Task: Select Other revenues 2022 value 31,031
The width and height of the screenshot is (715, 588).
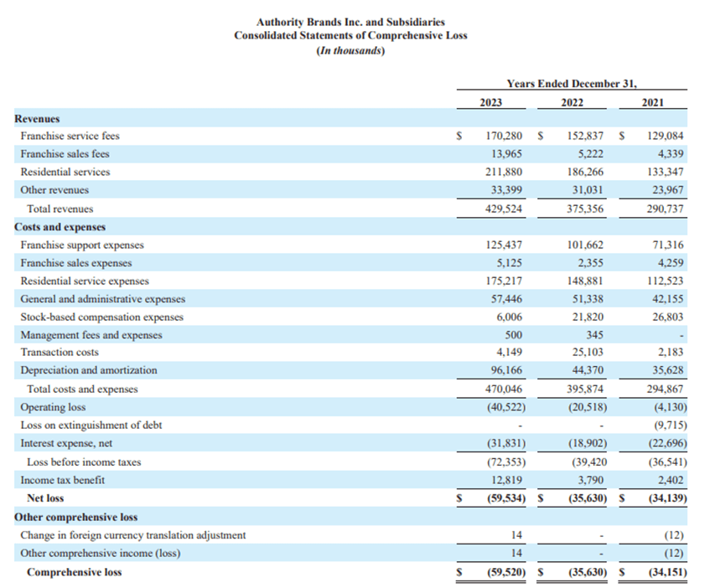Action: click(x=588, y=190)
